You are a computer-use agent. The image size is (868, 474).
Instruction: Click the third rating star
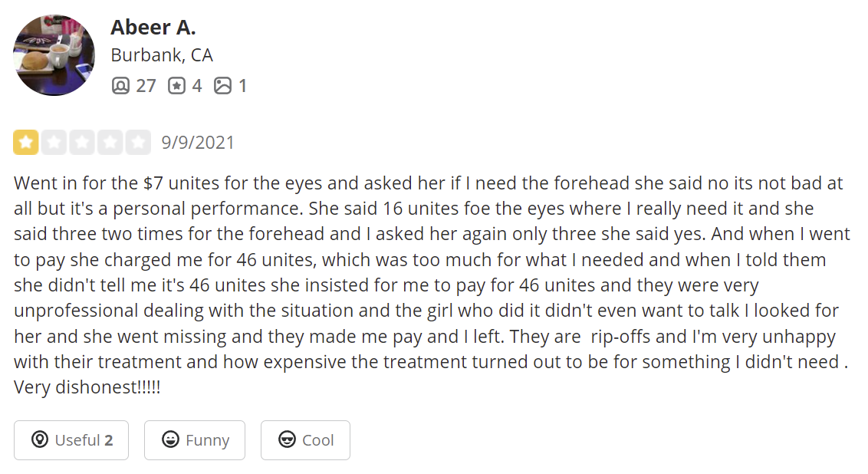[x=82, y=143]
